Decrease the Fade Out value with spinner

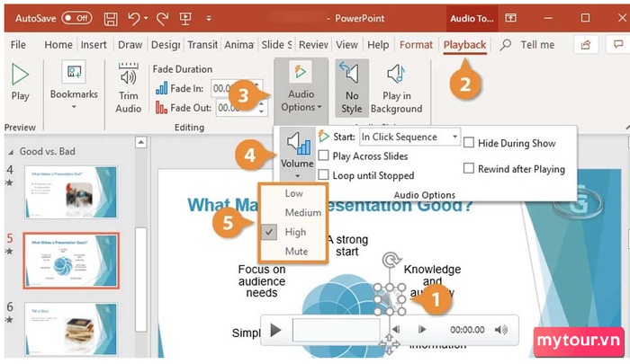click(x=262, y=111)
